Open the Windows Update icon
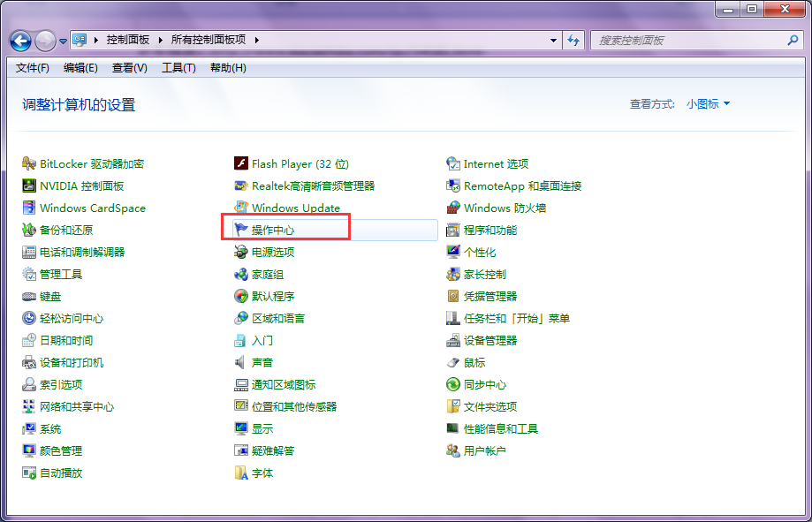The image size is (812, 522). (241, 208)
